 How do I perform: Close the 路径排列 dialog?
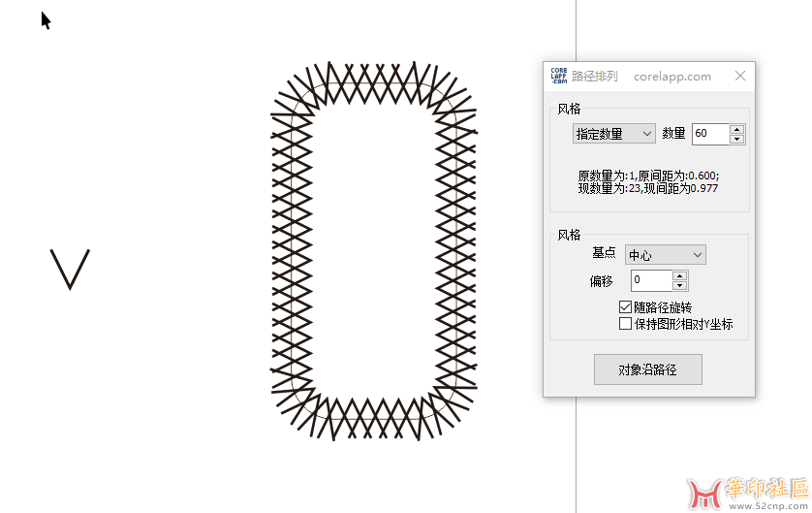(x=740, y=76)
